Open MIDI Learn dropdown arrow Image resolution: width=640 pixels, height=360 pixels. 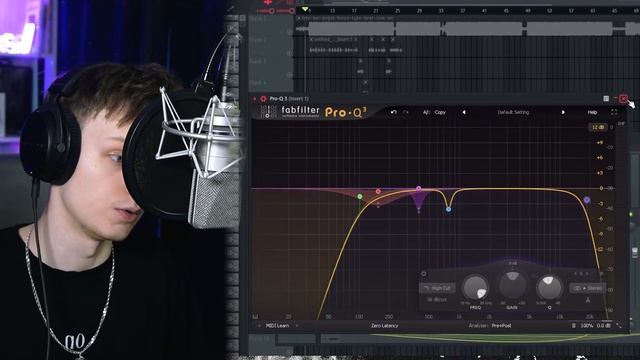pyautogui.click(x=297, y=326)
